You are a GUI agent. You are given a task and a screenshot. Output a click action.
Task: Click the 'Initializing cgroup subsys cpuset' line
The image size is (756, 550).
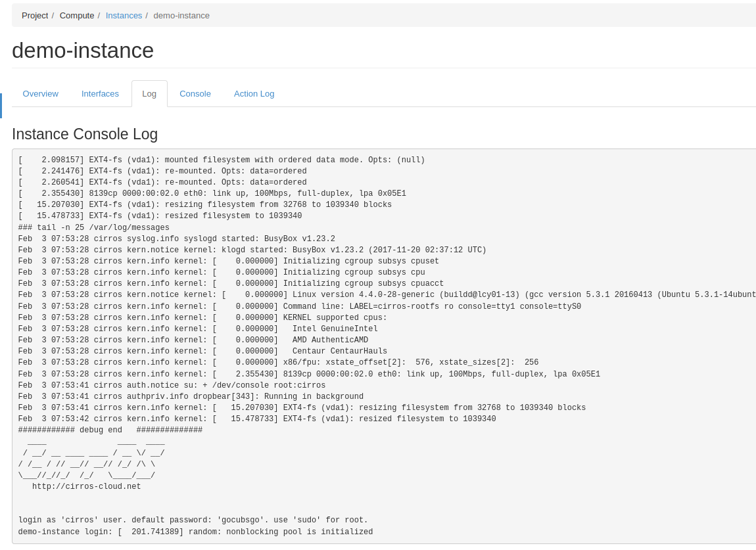click(229, 261)
